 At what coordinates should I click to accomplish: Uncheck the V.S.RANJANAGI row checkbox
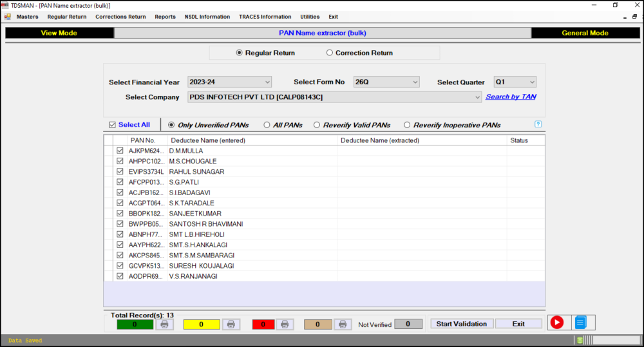pyautogui.click(x=120, y=276)
